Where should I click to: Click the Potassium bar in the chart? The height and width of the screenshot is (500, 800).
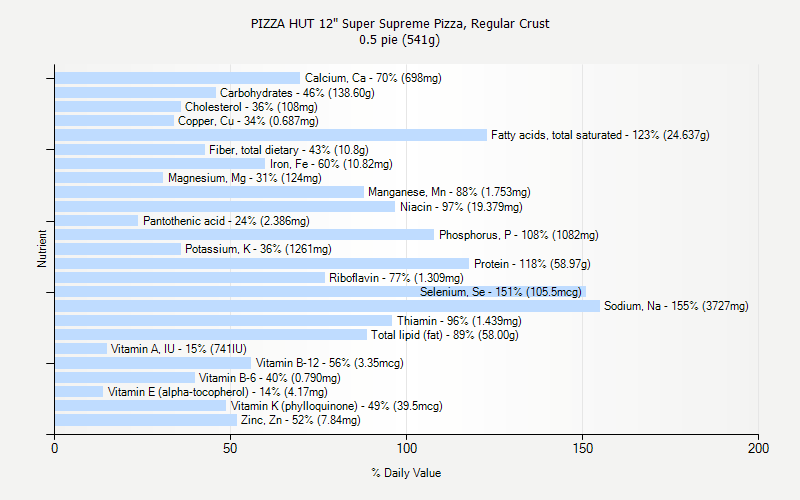pyautogui.click(x=118, y=249)
